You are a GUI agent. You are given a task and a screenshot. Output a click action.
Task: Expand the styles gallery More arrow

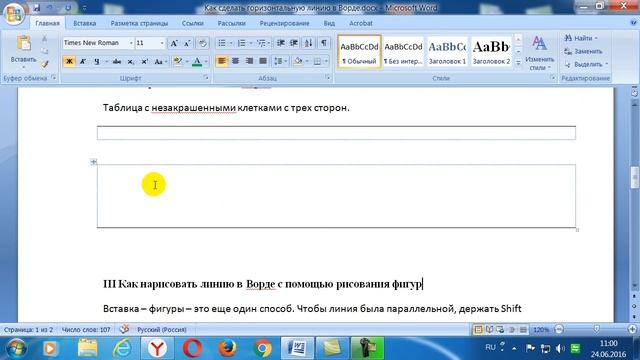pos(518,62)
